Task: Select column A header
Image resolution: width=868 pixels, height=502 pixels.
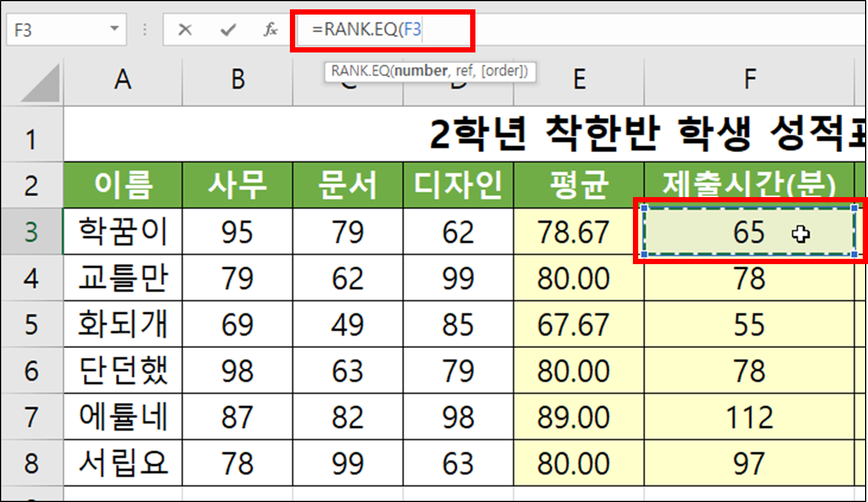Action: tap(123, 82)
